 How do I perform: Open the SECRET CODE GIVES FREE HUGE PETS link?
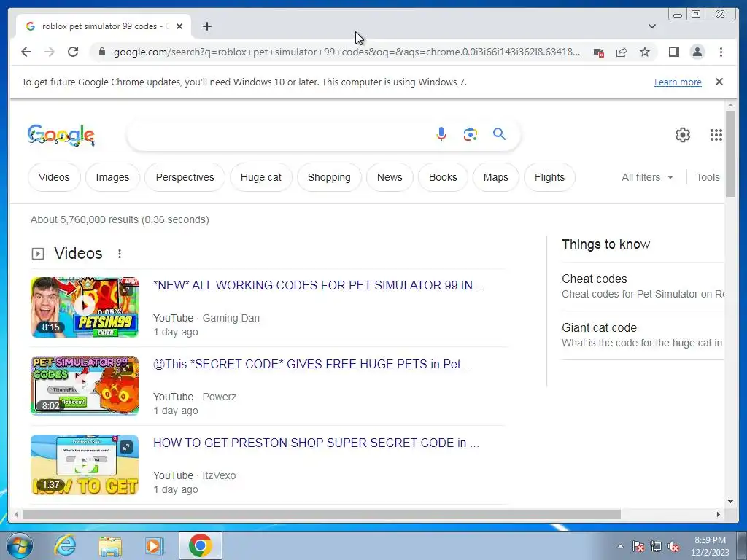(x=313, y=365)
